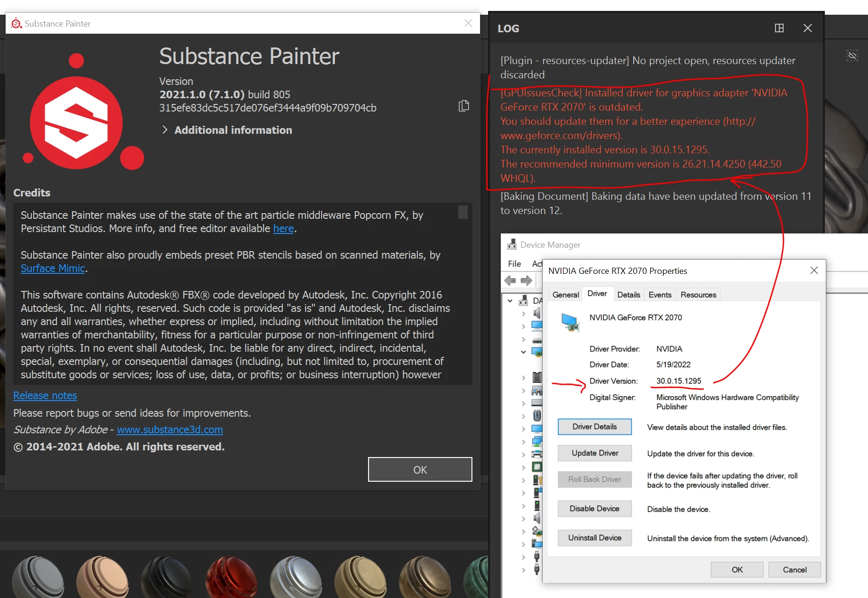Select the Storage controllers icon in the device tree

[537, 531]
